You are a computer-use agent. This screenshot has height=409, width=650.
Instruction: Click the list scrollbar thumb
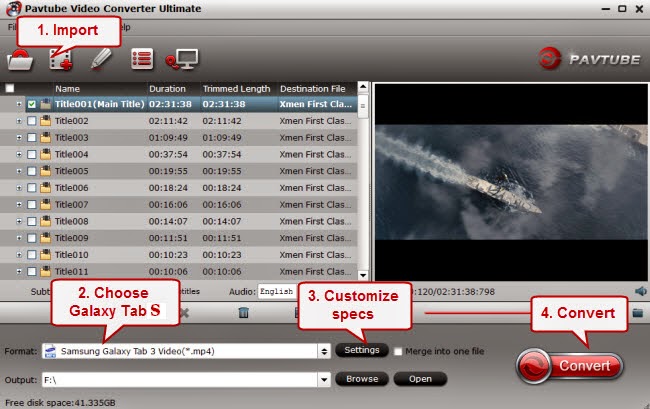coord(363,106)
